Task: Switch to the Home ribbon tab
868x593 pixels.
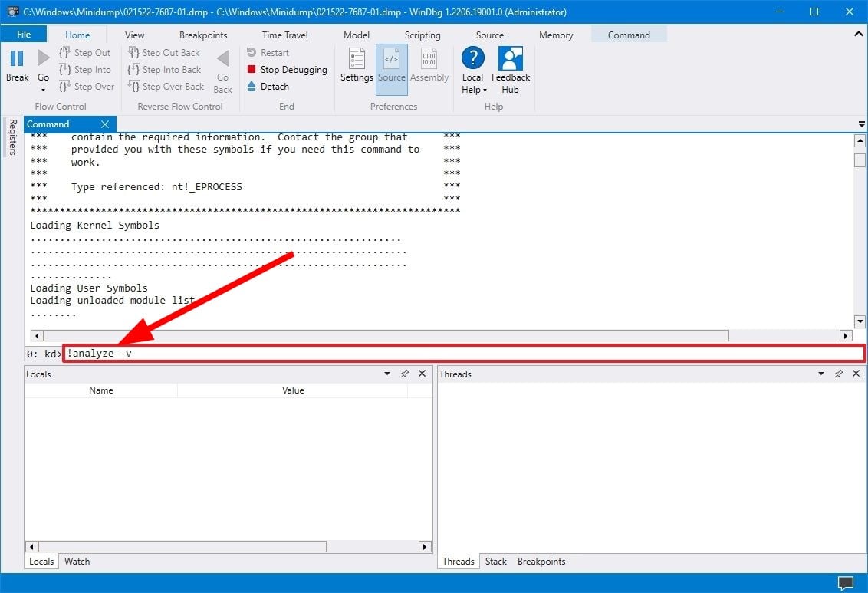Action: 77,35
